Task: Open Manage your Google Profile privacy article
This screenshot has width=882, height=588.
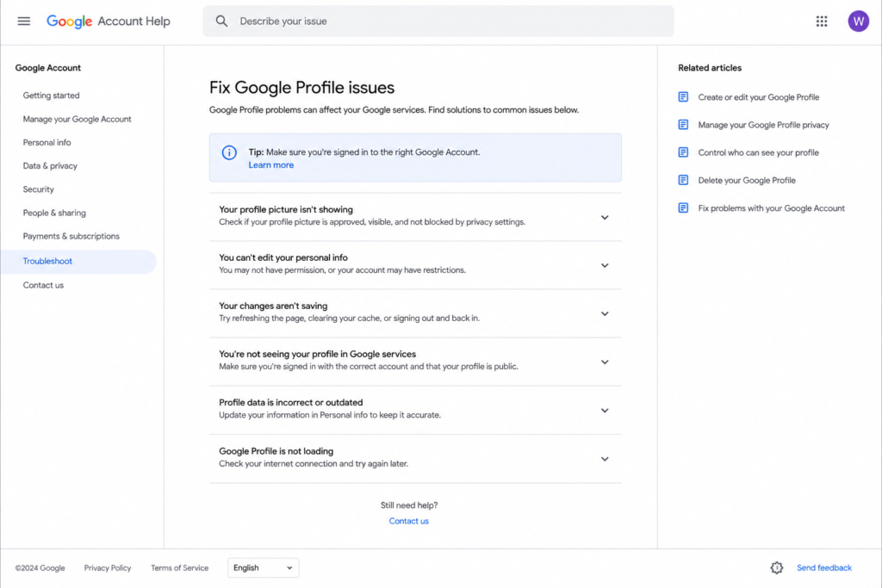Action: coord(763,125)
